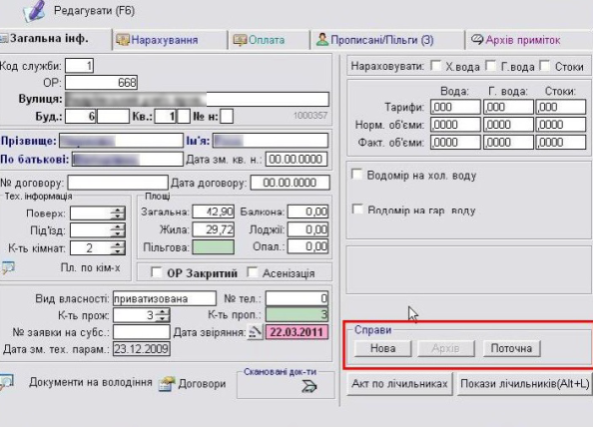Click the Прізвище input field
This screenshot has width=594, height=428.
[121, 141]
